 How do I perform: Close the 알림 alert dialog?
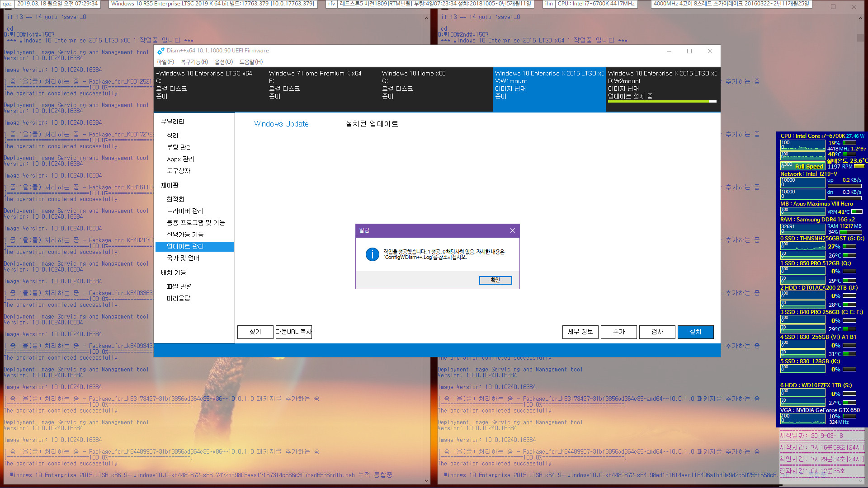click(x=512, y=230)
